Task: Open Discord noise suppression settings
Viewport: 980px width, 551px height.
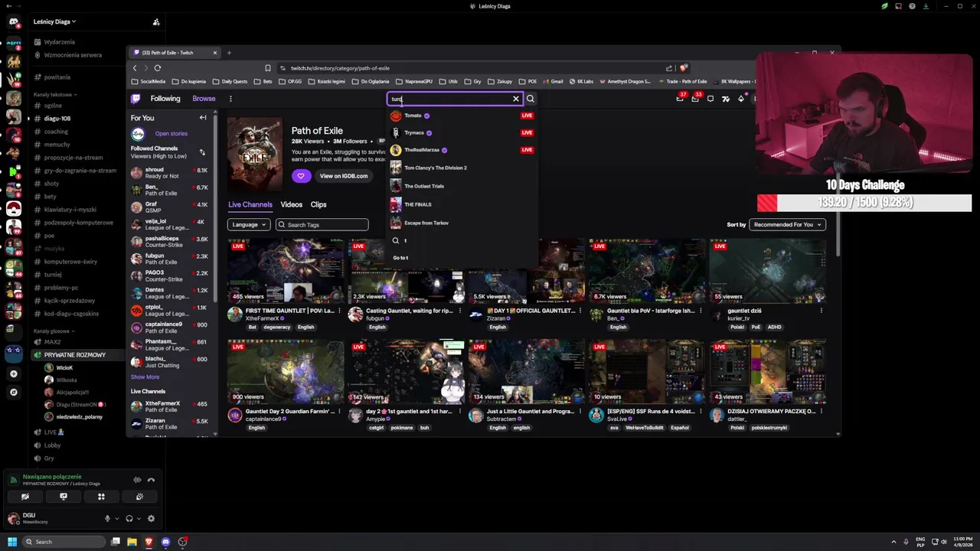Action: pyautogui.click(x=137, y=480)
